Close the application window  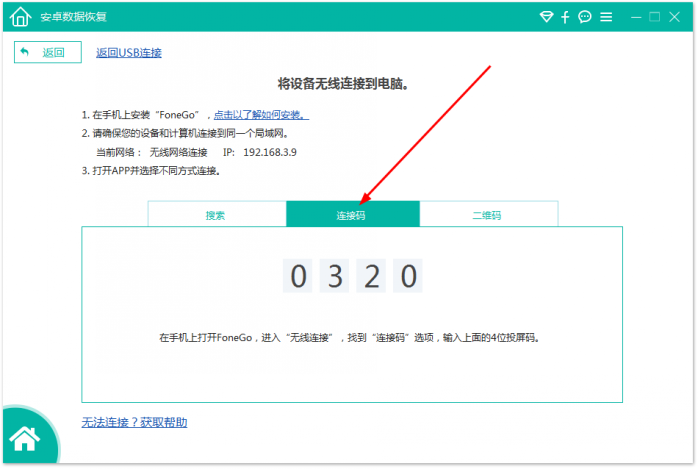tap(674, 17)
